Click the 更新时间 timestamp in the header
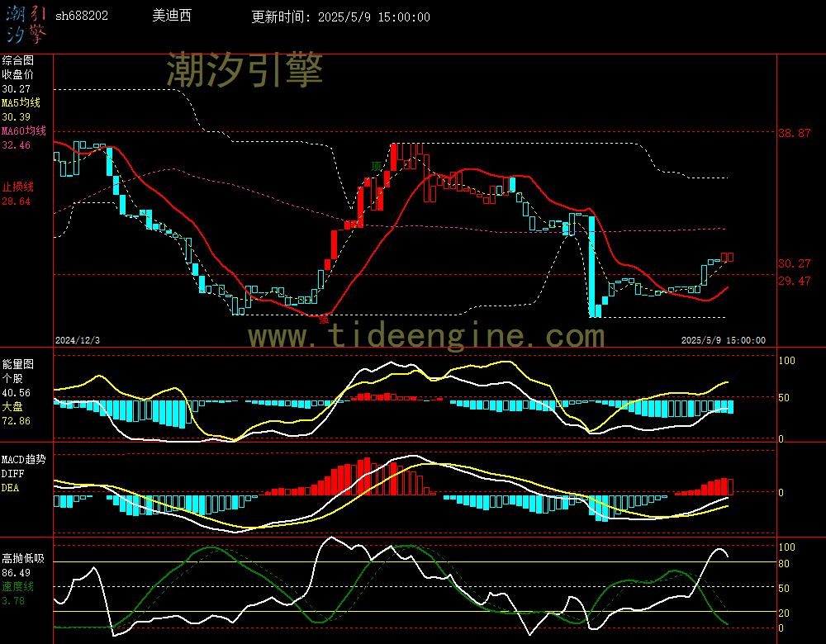 coord(340,17)
